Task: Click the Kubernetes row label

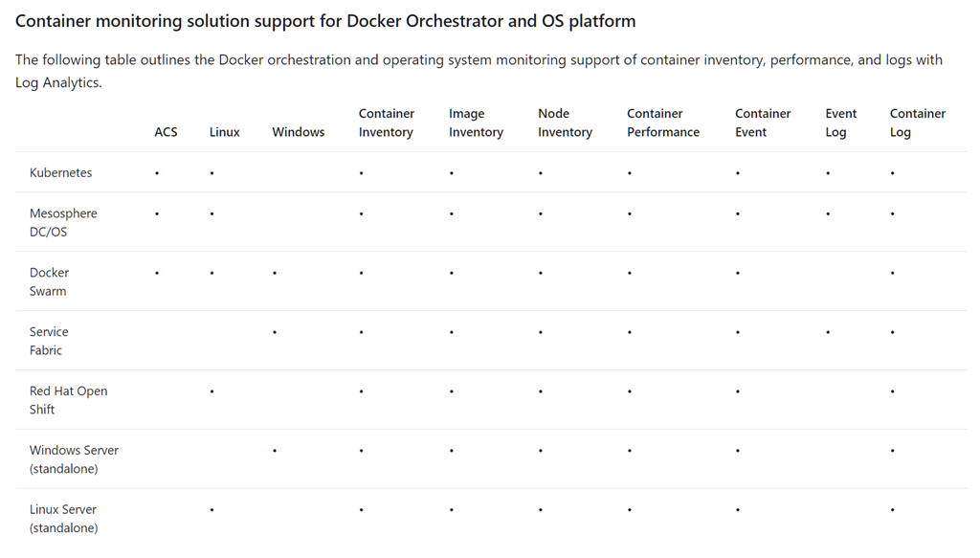Action: (60, 173)
